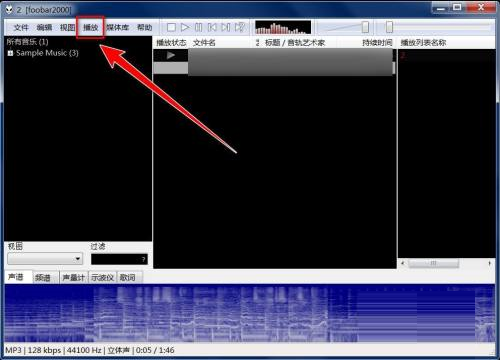Click the MP3 status bar entry
Screen dimensions: 500x360
(x=13, y=350)
